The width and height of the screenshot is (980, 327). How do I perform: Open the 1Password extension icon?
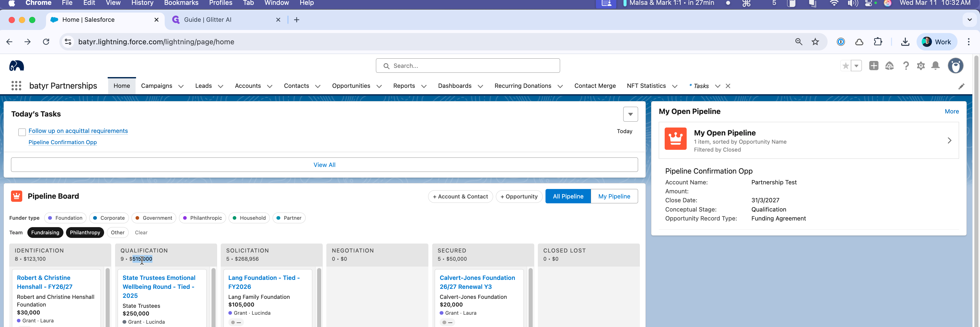tap(841, 42)
